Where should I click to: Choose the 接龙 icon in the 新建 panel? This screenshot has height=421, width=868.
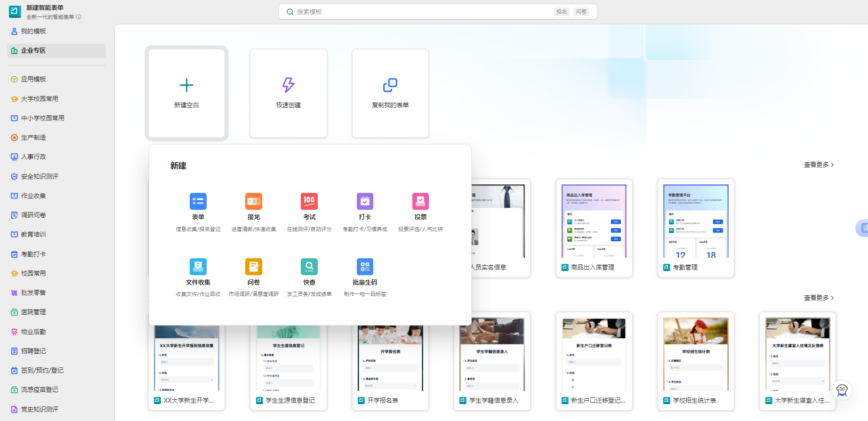(253, 201)
